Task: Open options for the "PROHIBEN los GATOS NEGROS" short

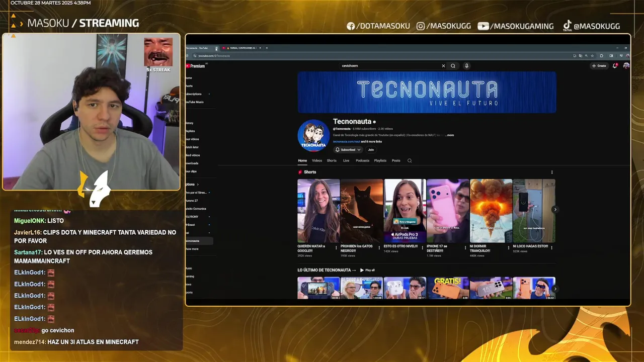Action: pos(379,248)
